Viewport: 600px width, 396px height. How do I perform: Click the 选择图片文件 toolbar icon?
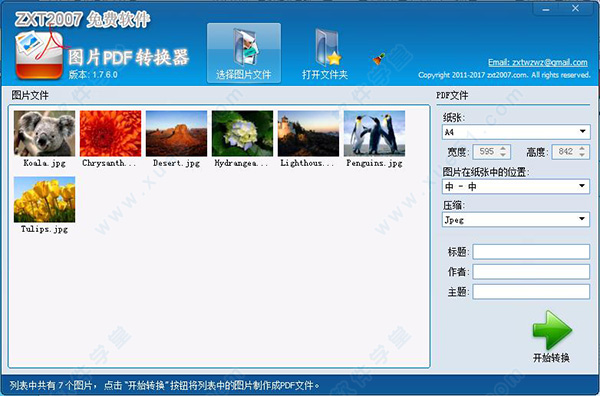(x=244, y=53)
